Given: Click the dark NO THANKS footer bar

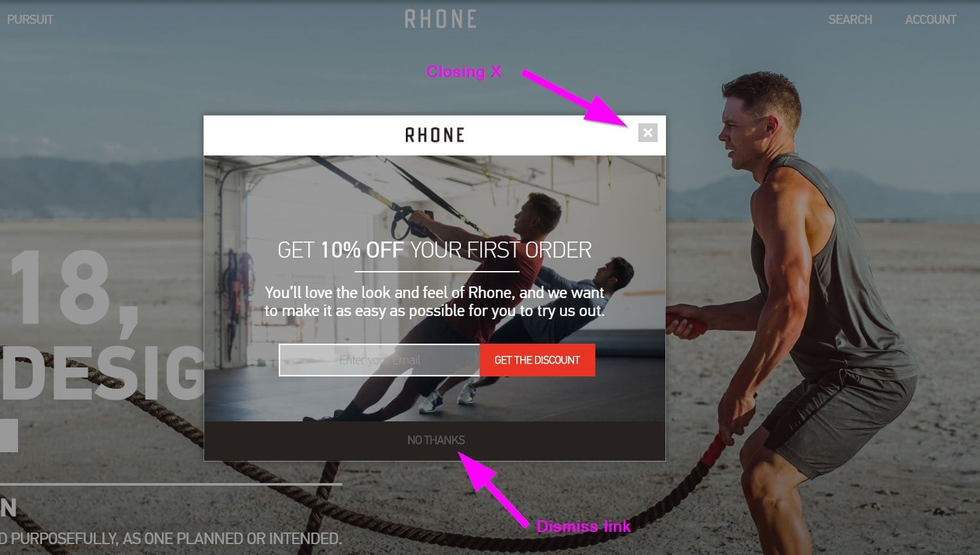Looking at the screenshot, I should 435,441.
